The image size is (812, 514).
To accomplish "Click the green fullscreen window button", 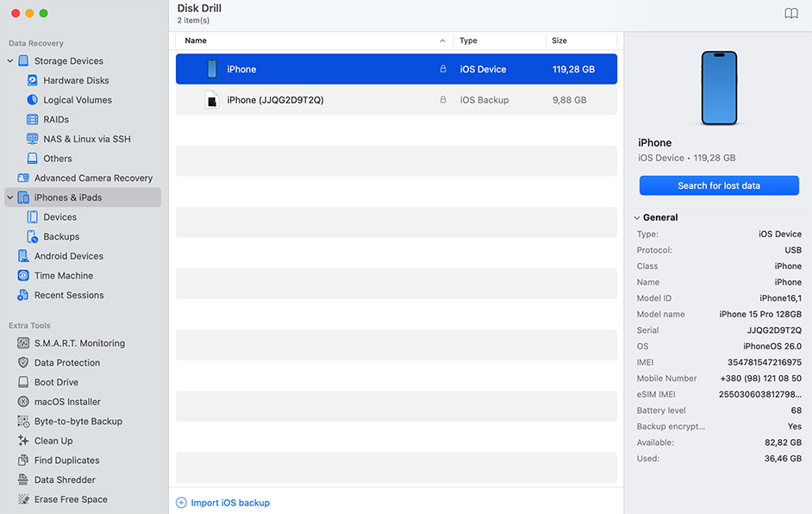I will (43, 14).
